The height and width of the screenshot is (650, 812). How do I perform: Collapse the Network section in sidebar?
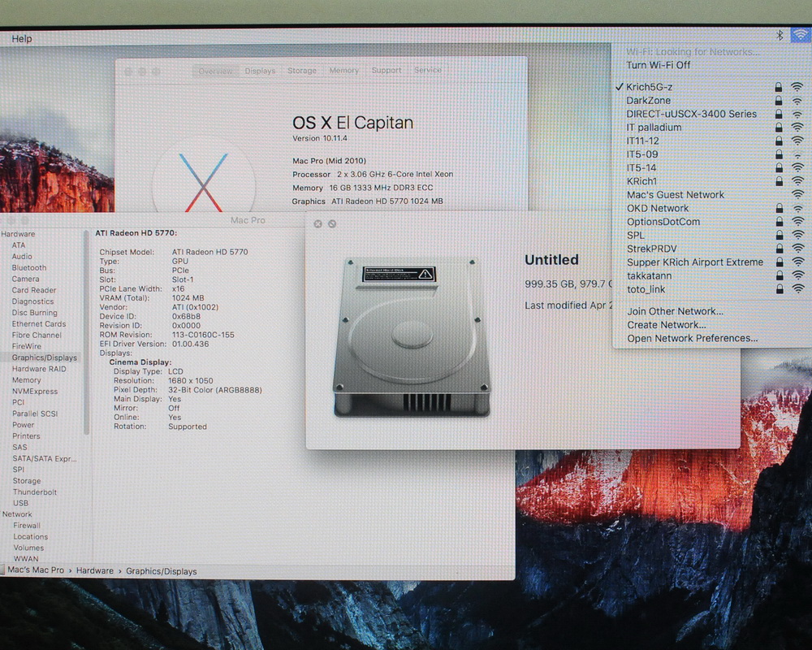point(17,514)
